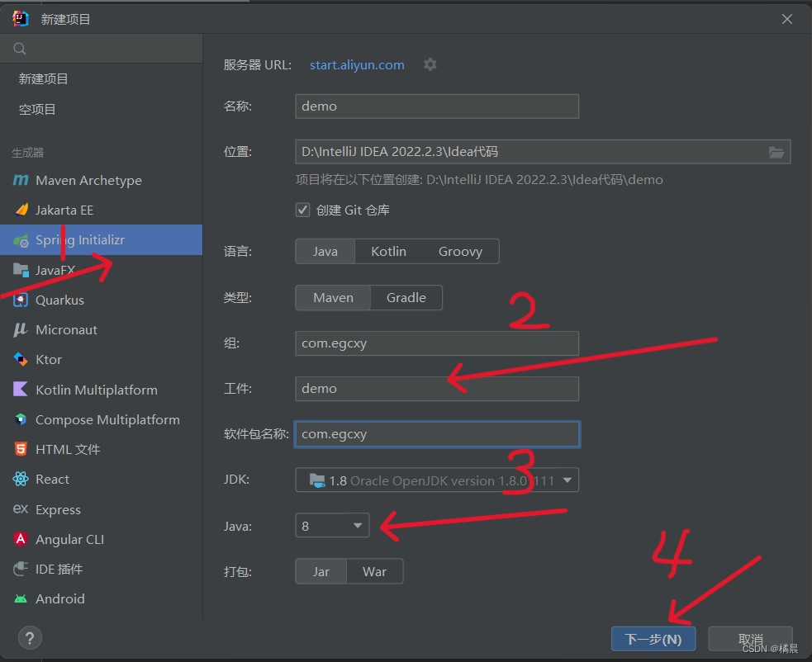Click the Compose Multiplatform icon
The height and width of the screenshot is (662, 812).
point(21,419)
